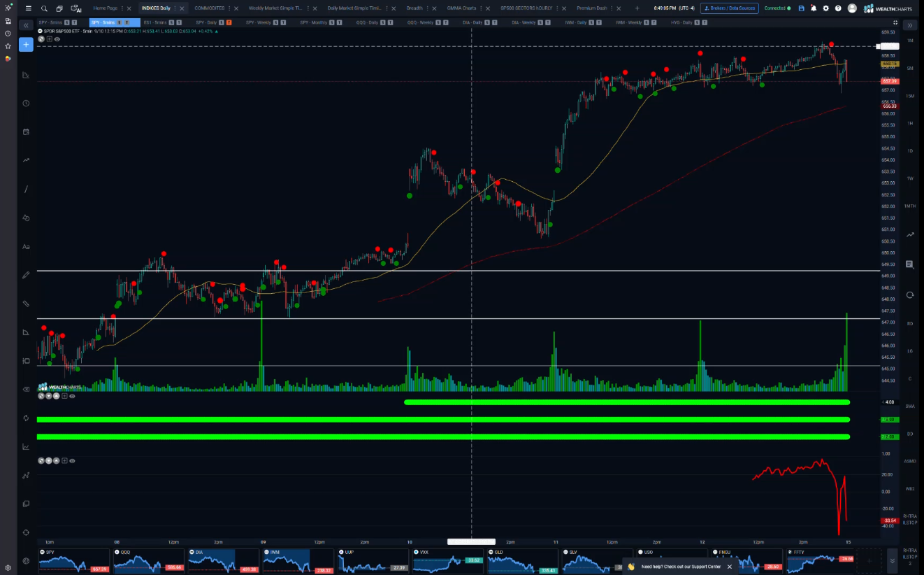
Task: Select the pencil drawing tool in left toolbar
Action: pyautogui.click(x=26, y=275)
